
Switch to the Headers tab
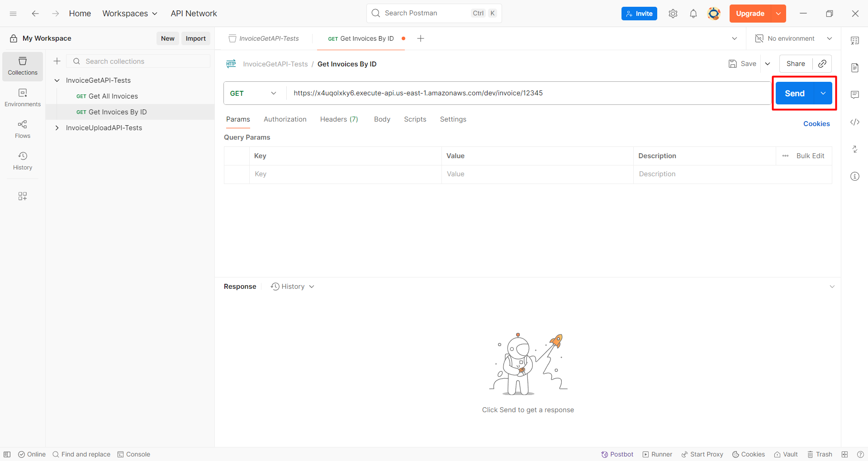tap(338, 119)
